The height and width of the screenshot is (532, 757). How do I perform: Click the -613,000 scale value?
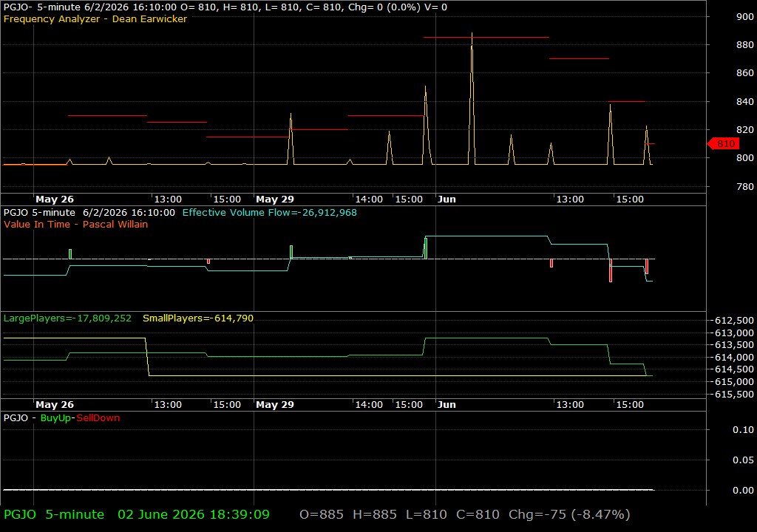coord(734,333)
